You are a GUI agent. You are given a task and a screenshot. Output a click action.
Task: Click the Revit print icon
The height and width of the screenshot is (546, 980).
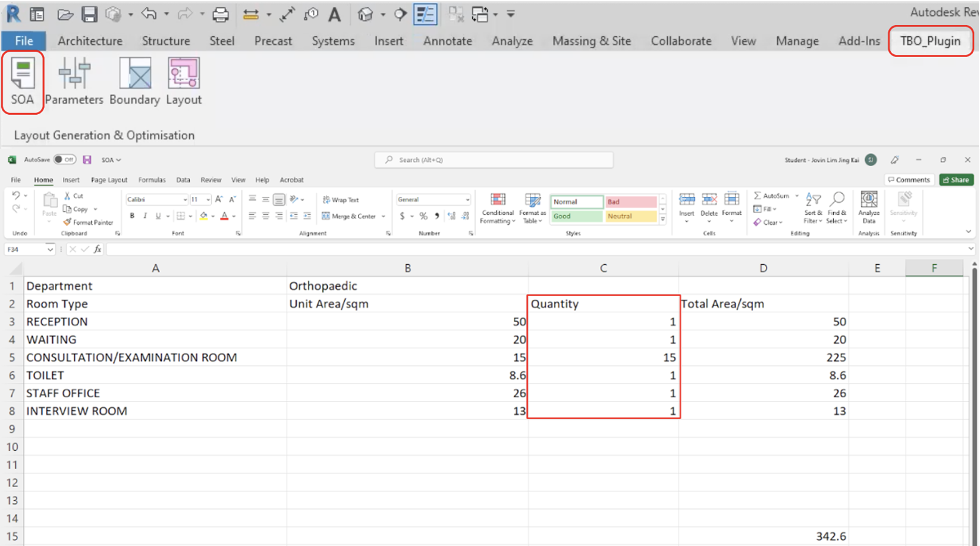(220, 14)
